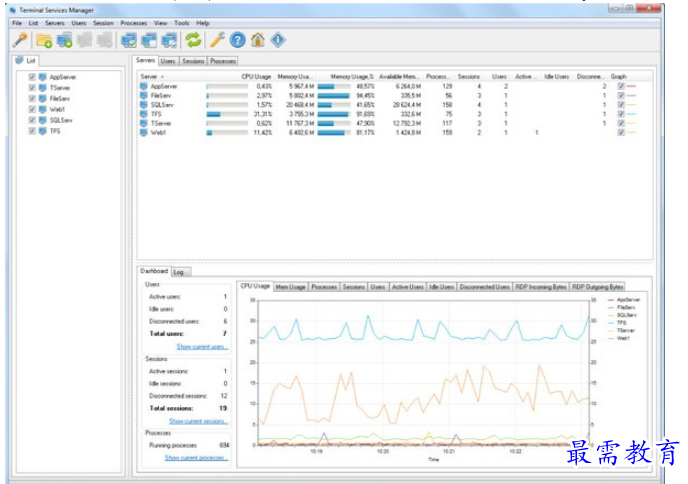This screenshot has width=688, height=484.
Task: Click the FileServ computer icon in tree
Action: (x=43, y=98)
